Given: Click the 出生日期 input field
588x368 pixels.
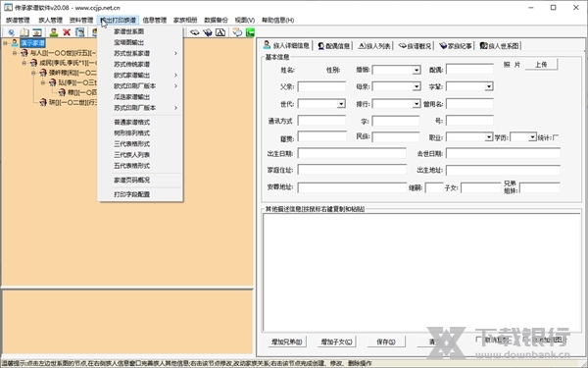Looking at the screenshot, I should (352, 153).
